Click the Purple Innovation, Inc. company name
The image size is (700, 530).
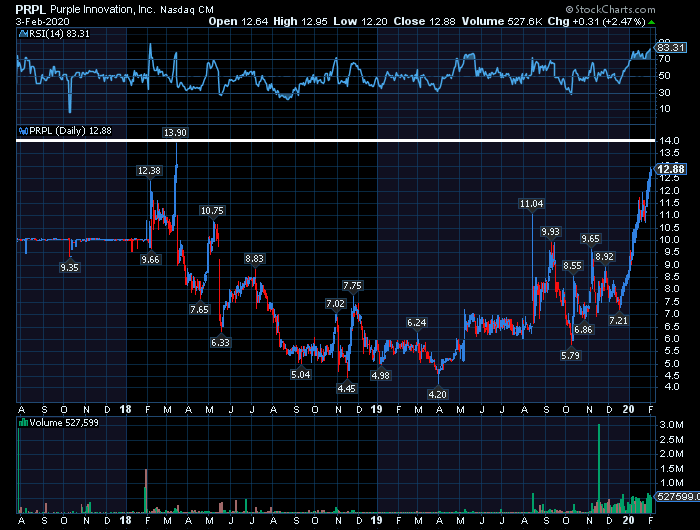pos(102,9)
